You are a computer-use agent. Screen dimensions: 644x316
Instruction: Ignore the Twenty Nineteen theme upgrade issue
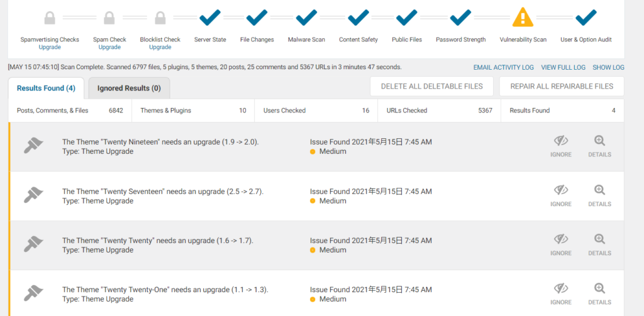coord(560,146)
